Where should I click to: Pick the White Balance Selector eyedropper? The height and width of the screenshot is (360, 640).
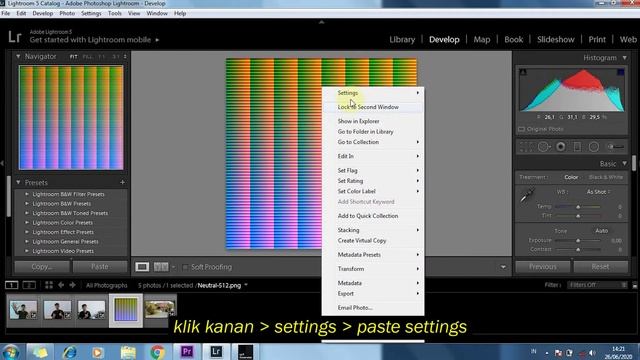point(527,196)
